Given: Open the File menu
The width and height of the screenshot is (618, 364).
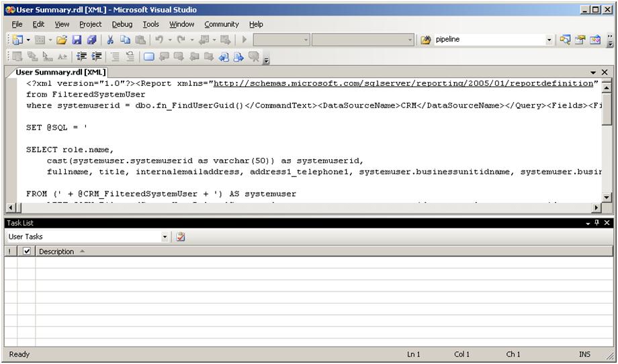Looking at the screenshot, I should 17,24.
